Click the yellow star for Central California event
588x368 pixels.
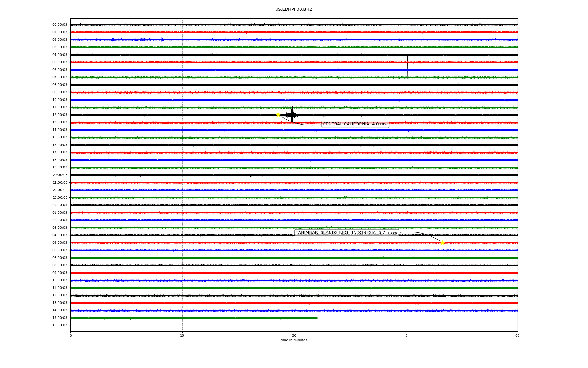pyautogui.click(x=278, y=115)
